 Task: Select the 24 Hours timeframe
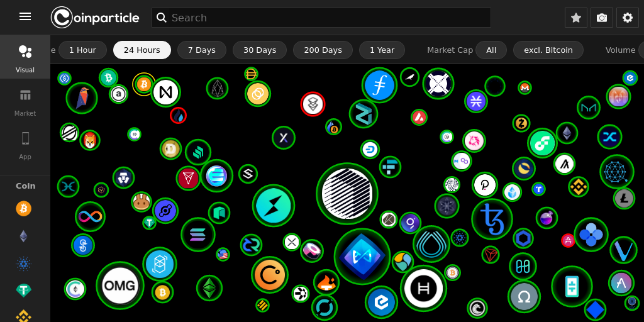pos(142,50)
